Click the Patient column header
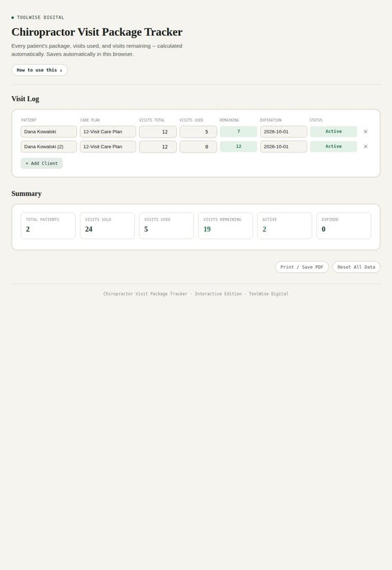This screenshot has width=392, height=570. pos(29,120)
